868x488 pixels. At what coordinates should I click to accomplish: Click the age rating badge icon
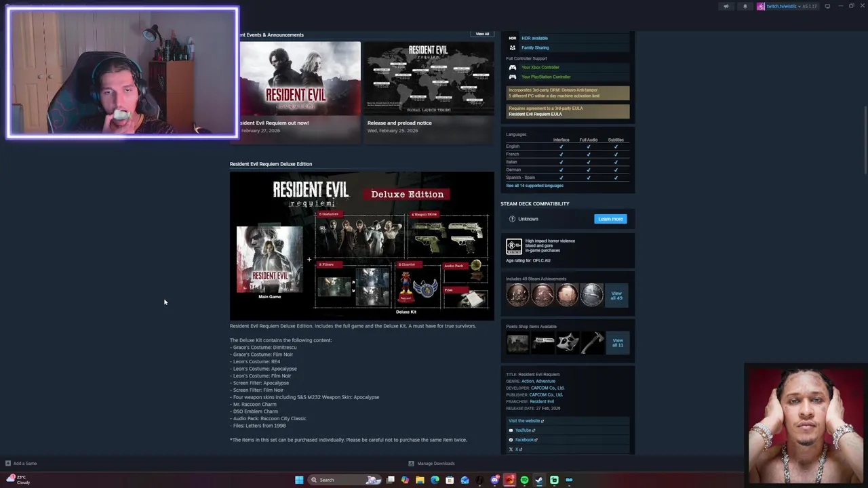tap(514, 246)
